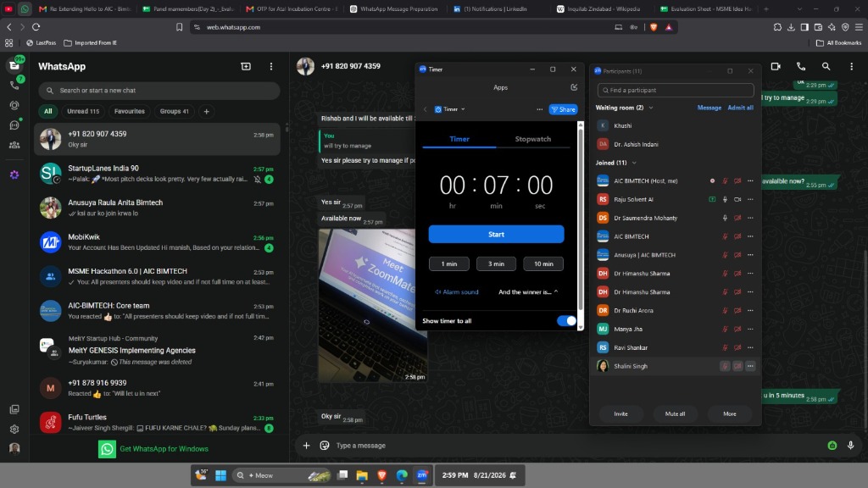The image size is (868, 488).
Task: Open the Timer app selector dropdown
Action: [x=450, y=109]
